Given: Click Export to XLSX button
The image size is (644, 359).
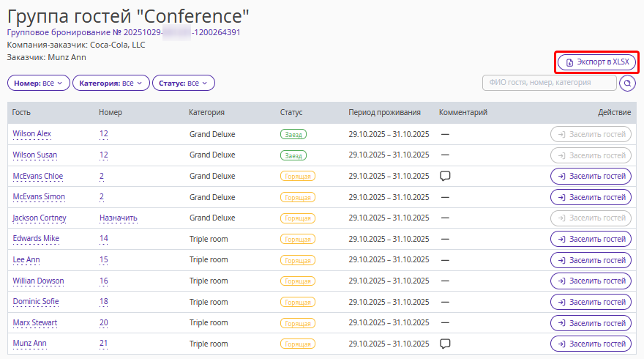Looking at the screenshot, I should (596, 63).
